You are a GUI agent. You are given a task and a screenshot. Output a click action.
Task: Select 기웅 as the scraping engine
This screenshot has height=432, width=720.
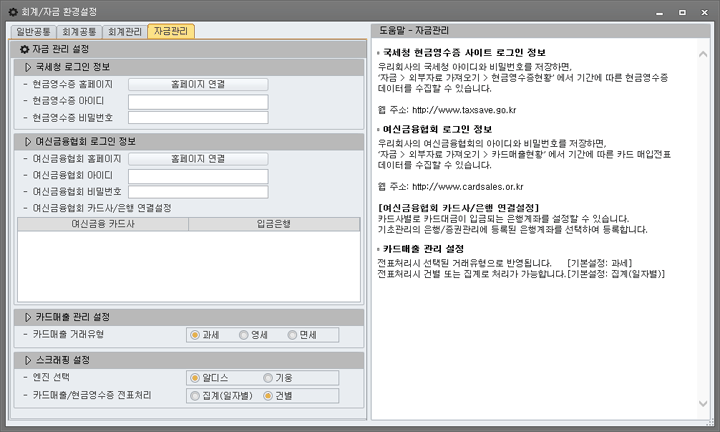click(267, 378)
